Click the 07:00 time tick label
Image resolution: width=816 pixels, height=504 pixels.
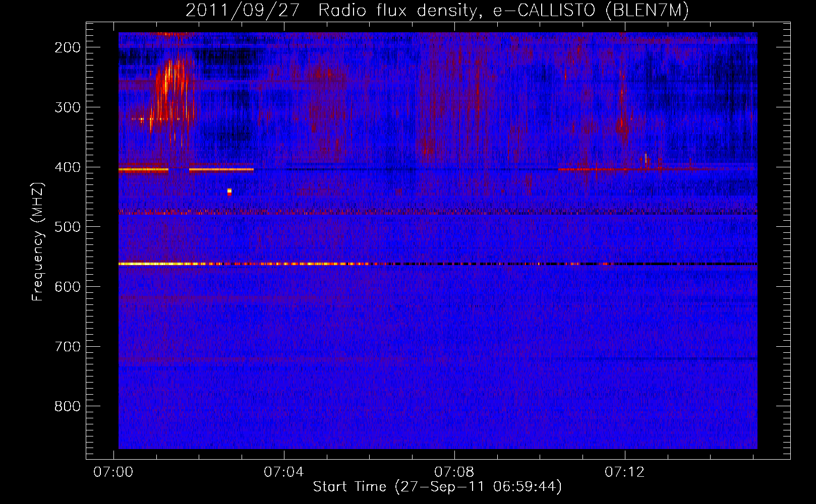(113, 472)
